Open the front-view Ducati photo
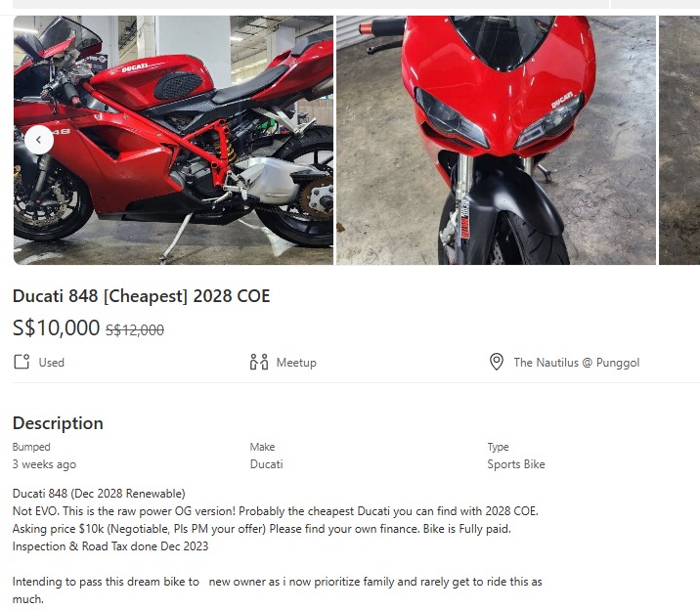This screenshot has height=610, width=700. pyautogui.click(x=496, y=140)
